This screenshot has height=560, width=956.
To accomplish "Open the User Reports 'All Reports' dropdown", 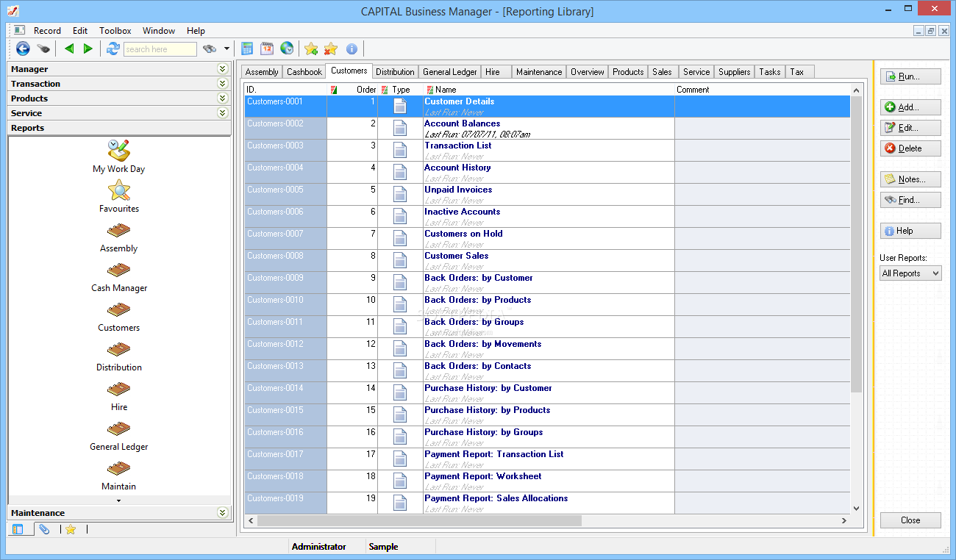I will (x=910, y=273).
